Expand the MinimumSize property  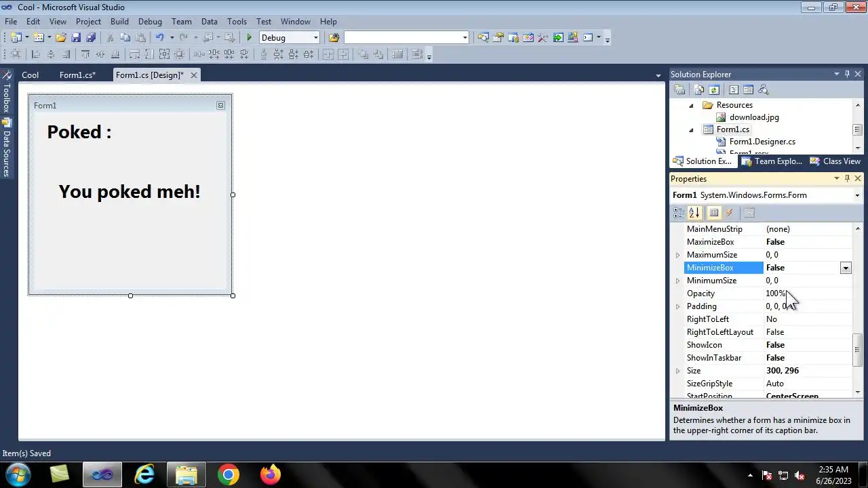click(x=677, y=281)
